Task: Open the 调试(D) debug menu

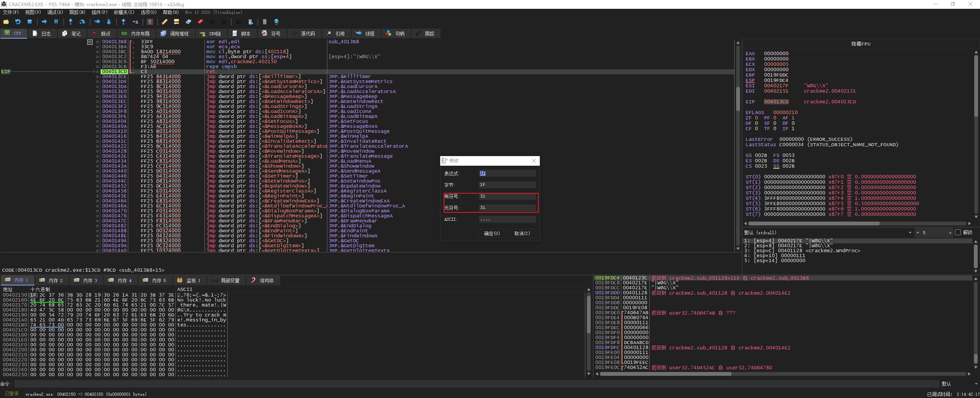Action: [55, 12]
